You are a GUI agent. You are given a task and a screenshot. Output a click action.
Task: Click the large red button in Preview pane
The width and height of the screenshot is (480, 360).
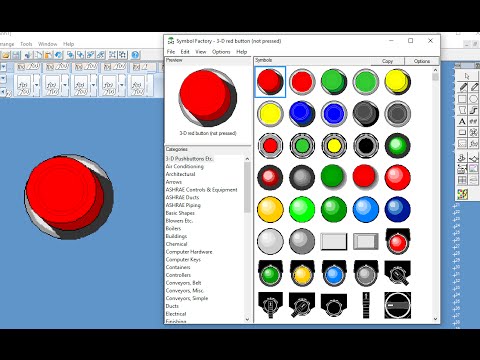click(x=208, y=97)
